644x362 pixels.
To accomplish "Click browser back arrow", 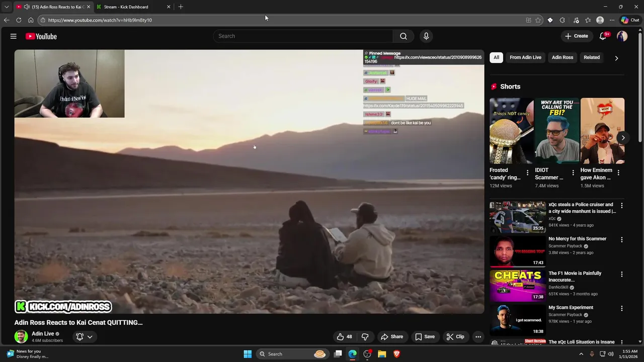I will [x=7, y=20].
